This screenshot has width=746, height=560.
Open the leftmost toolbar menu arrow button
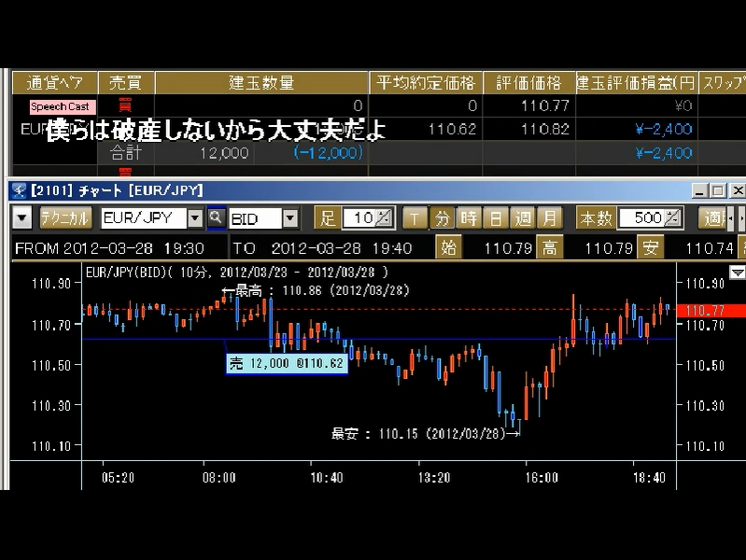[x=21, y=218]
